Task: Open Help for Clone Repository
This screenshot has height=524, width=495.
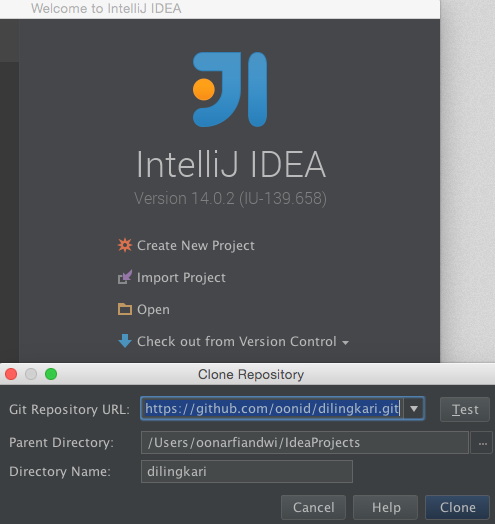Action: [x=386, y=507]
